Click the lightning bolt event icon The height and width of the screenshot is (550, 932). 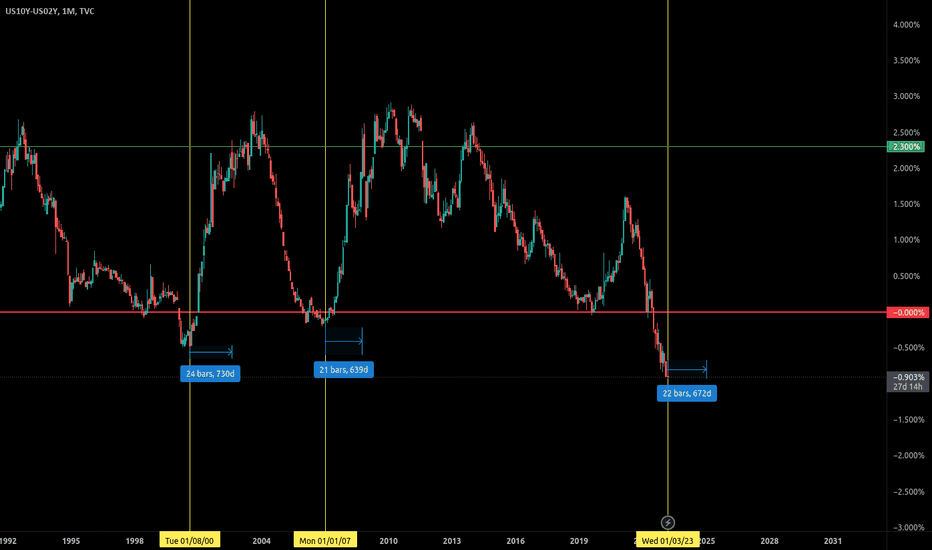coord(667,523)
